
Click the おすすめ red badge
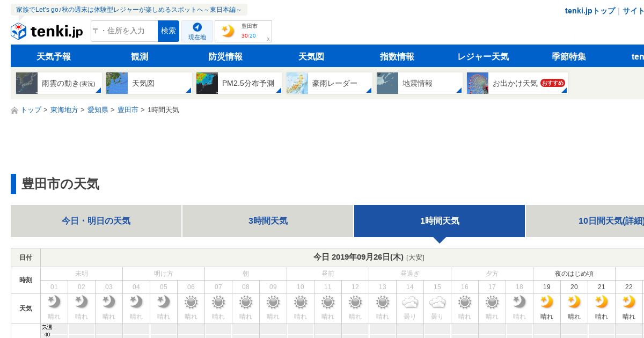coord(553,83)
